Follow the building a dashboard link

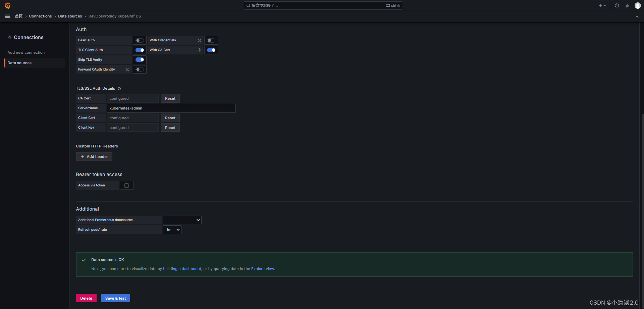coord(182,269)
